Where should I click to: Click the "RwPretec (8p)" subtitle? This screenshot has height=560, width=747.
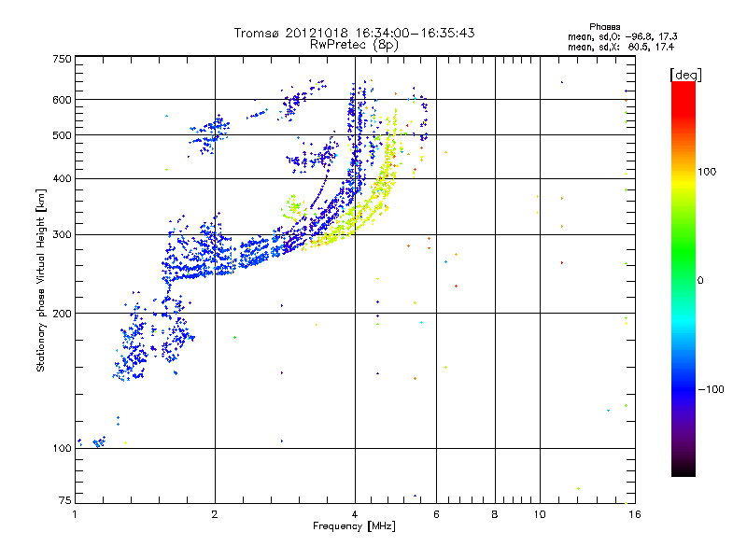pyautogui.click(x=354, y=45)
